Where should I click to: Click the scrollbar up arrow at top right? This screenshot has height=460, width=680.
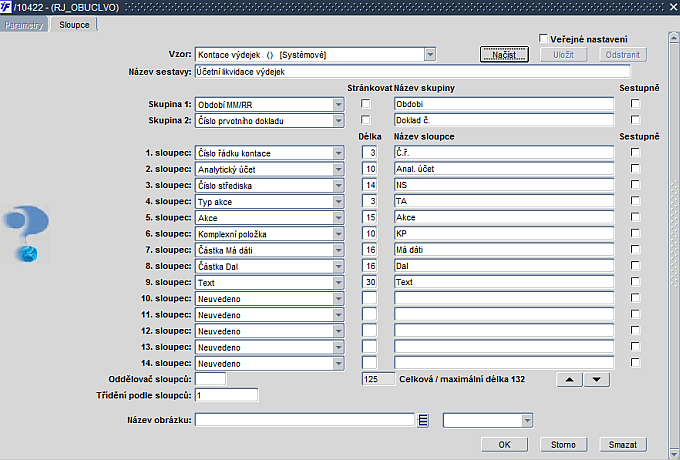click(674, 38)
